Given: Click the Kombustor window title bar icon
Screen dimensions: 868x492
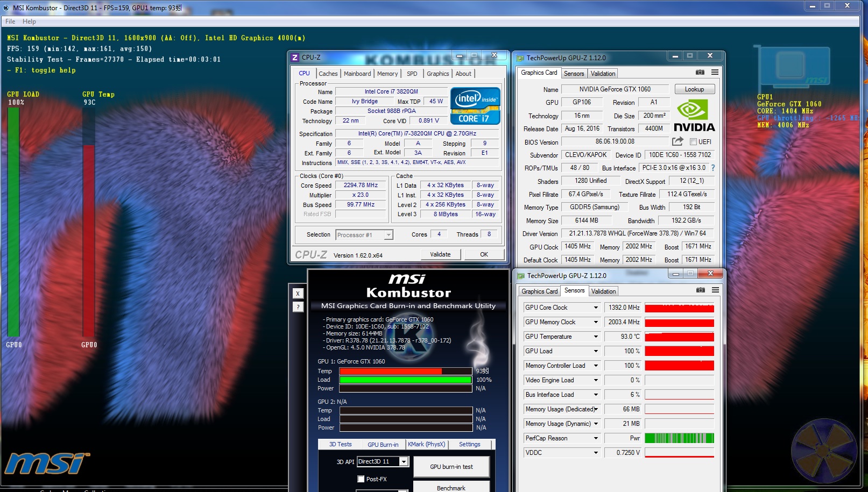Looking at the screenshot, I should point(6,8).
